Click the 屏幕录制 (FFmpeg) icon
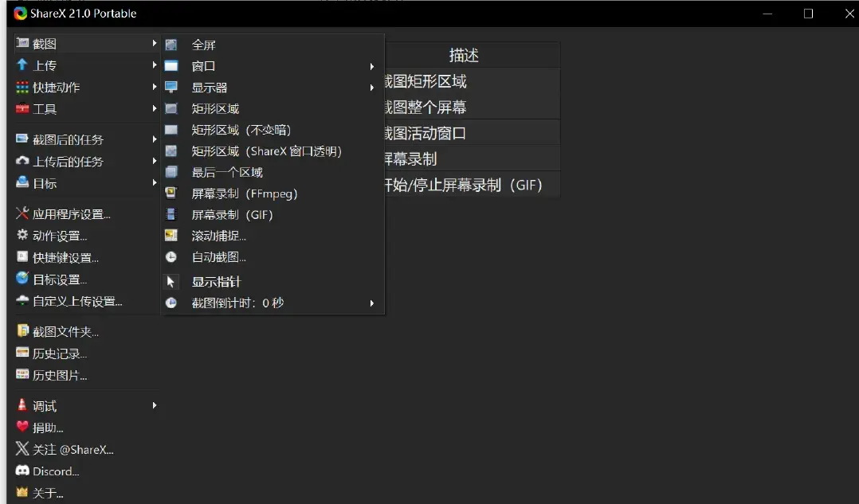The image size is (859, 504). 171,193
